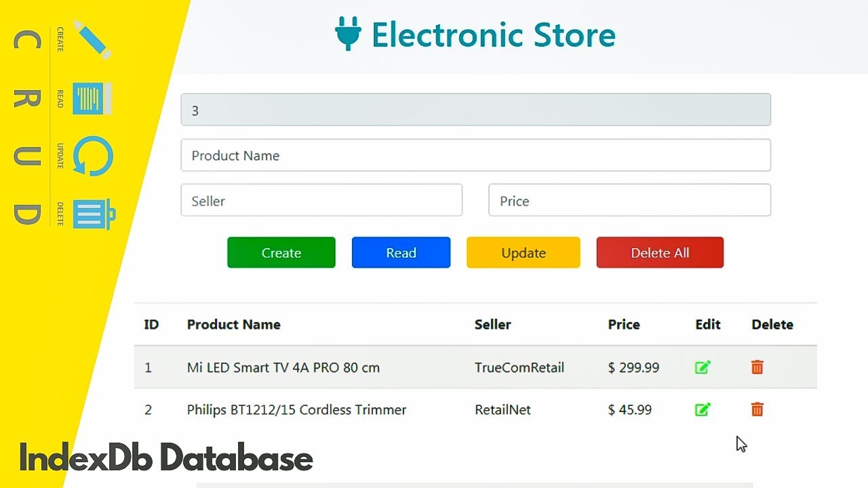Click the plug icon beside Electronic Store
Image resolution: width=868 pixels, height=488 pixels.
pos(348,34)
